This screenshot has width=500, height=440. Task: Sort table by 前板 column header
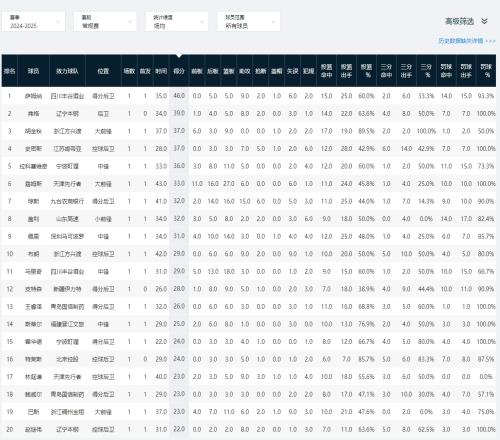click(x=197, y=71)
